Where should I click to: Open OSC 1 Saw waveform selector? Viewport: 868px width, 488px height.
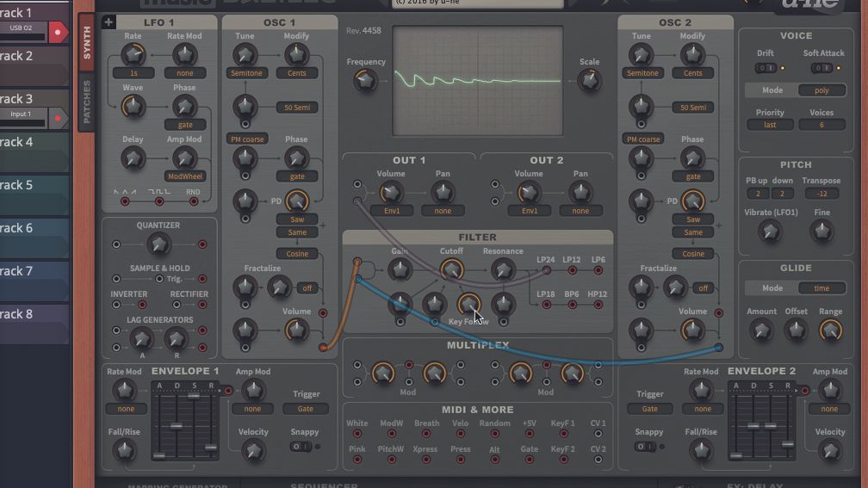(x=297, y=219)
